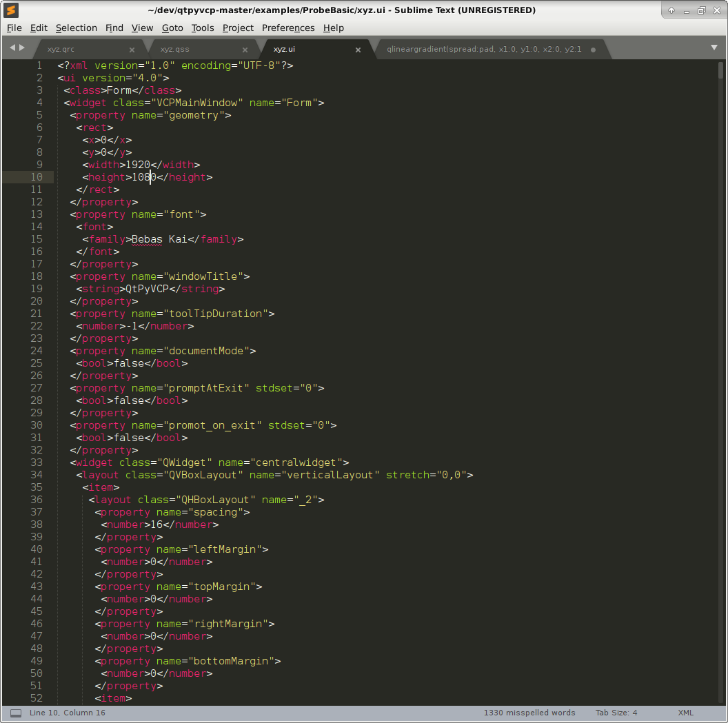Open the Help menu

(334, 28)
